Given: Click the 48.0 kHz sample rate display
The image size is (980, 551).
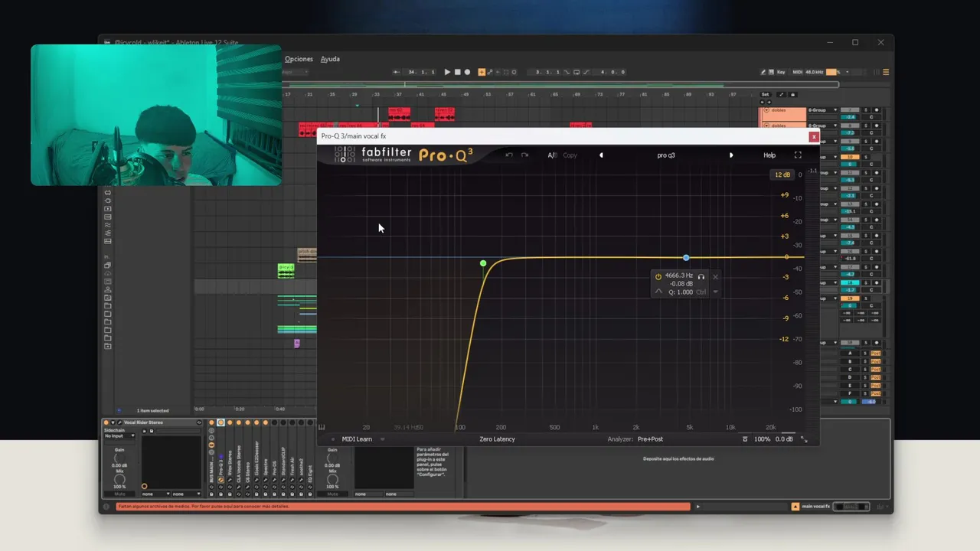Looking at the screenshot, I should point(815,72).
